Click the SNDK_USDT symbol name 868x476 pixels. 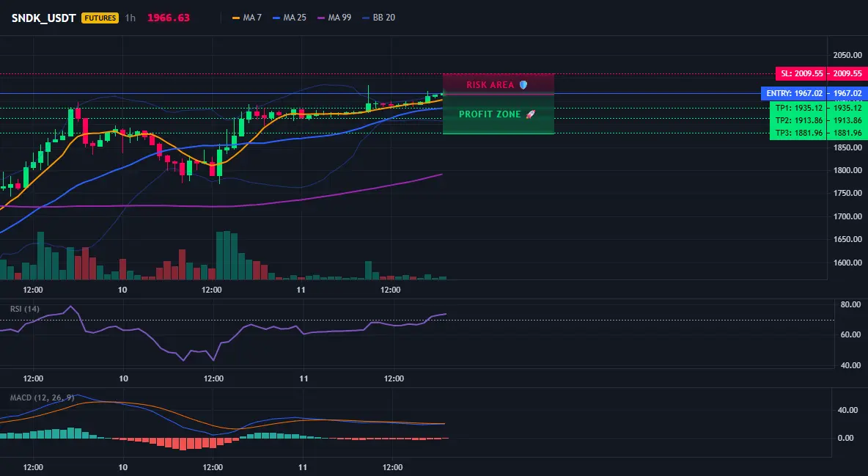tap(44, 18)
